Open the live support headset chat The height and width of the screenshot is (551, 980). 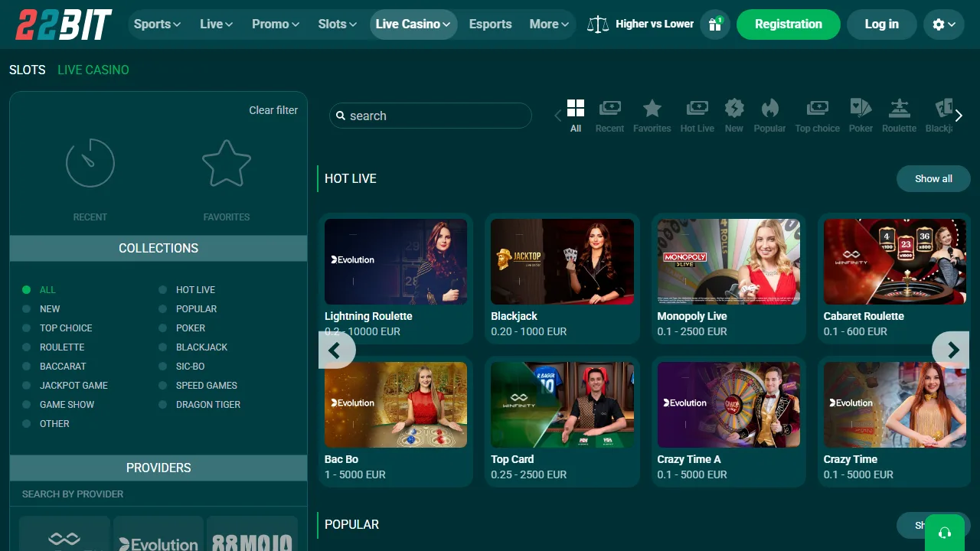coord(945,533)
